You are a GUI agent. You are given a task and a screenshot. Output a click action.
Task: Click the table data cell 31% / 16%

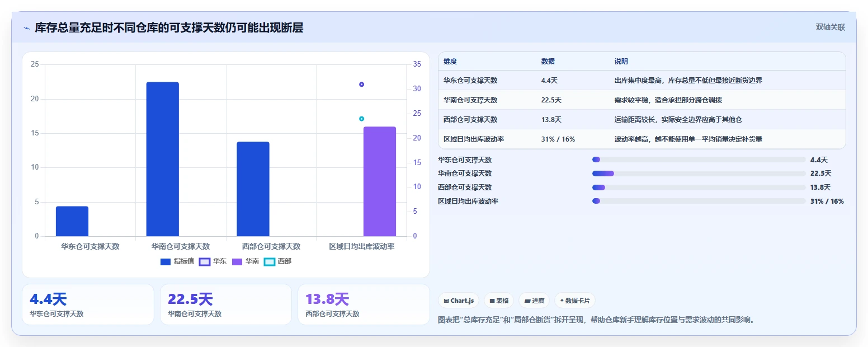click(558, 139)
